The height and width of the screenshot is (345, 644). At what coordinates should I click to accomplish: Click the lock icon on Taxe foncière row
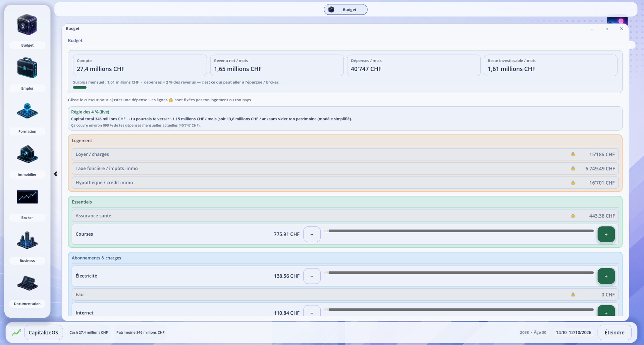[x=573, y=168]
